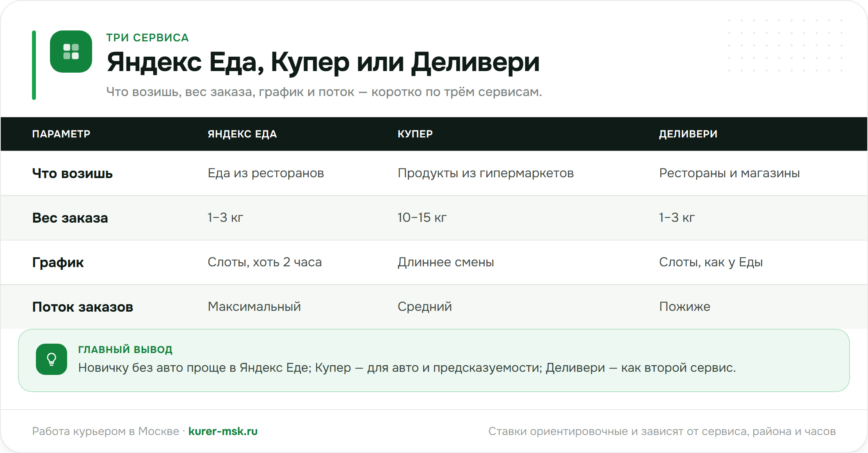Select the КУПЕР column header
Screen dimensions: 868x453
(415, 134)
